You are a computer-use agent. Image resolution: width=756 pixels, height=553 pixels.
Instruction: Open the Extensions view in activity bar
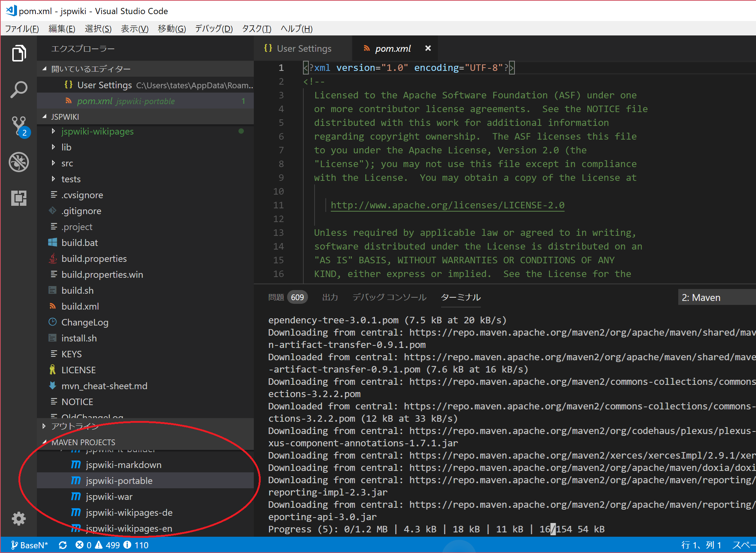(19, 198)
